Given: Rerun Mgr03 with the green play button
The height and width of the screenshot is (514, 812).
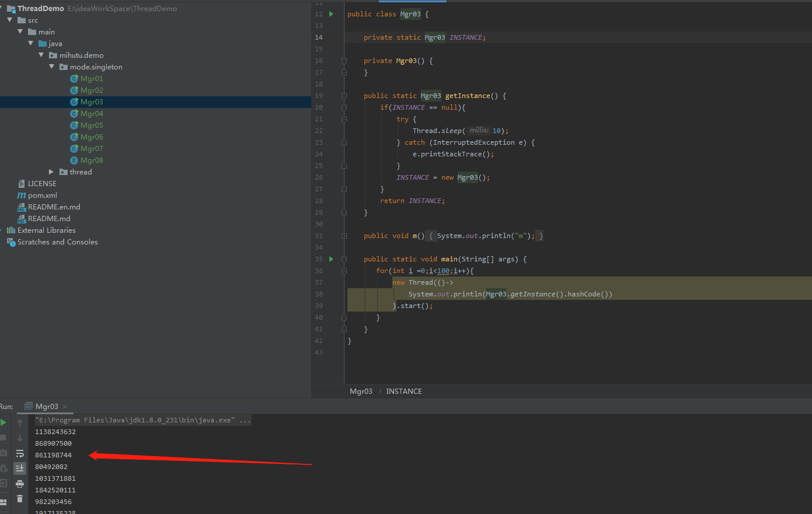Looking at the screenshot, I should (x=3, y=422).
